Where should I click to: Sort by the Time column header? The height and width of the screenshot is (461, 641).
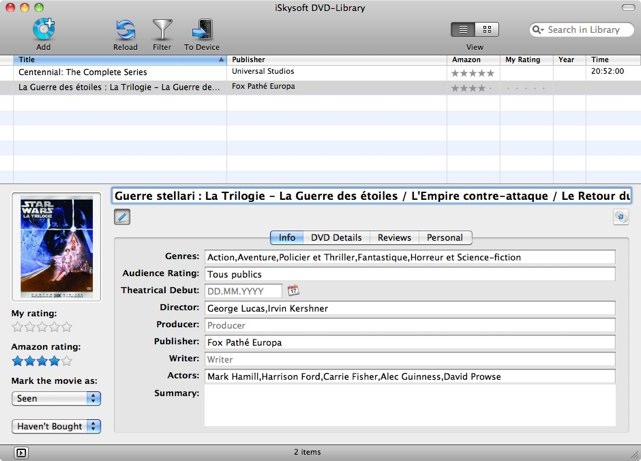pos(613,60)
